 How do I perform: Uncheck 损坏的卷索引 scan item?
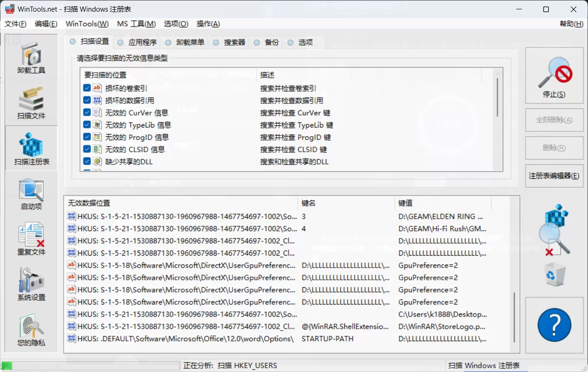point(86,88)
